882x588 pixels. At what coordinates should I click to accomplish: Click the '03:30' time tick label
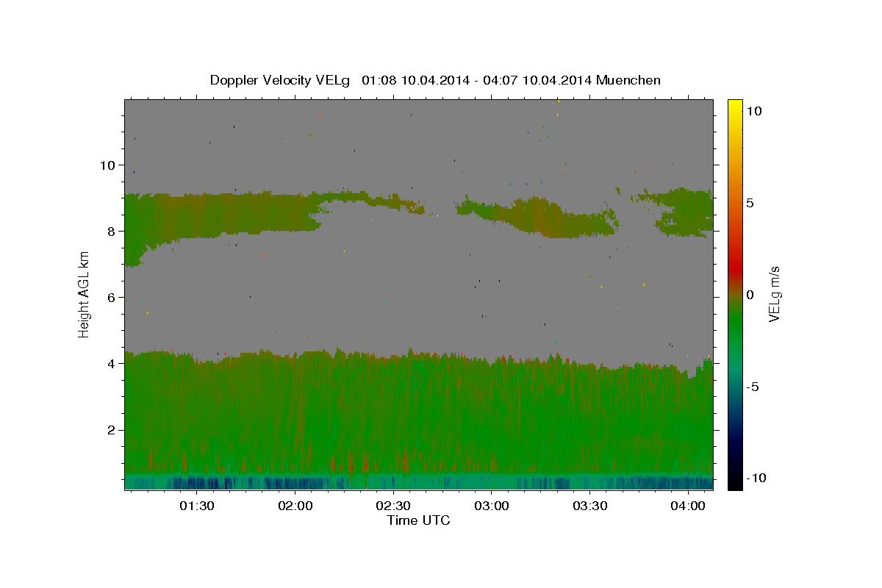point(589,506)
